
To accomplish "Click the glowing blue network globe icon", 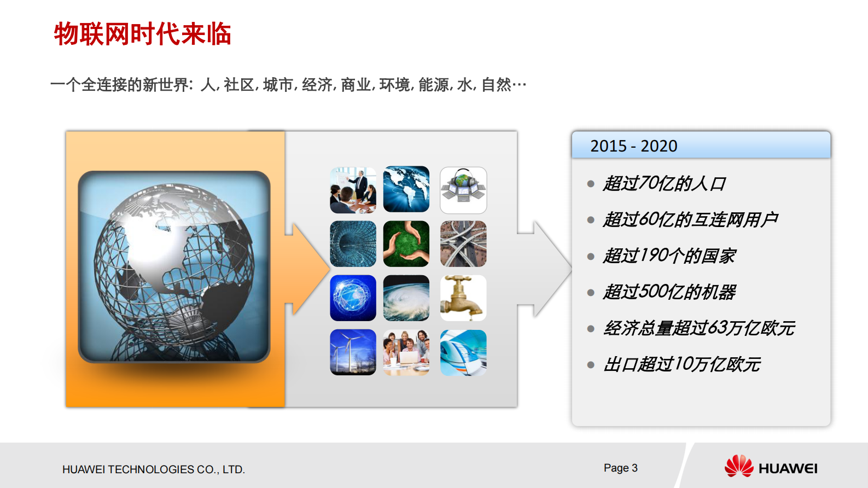I will click(353, 298).
